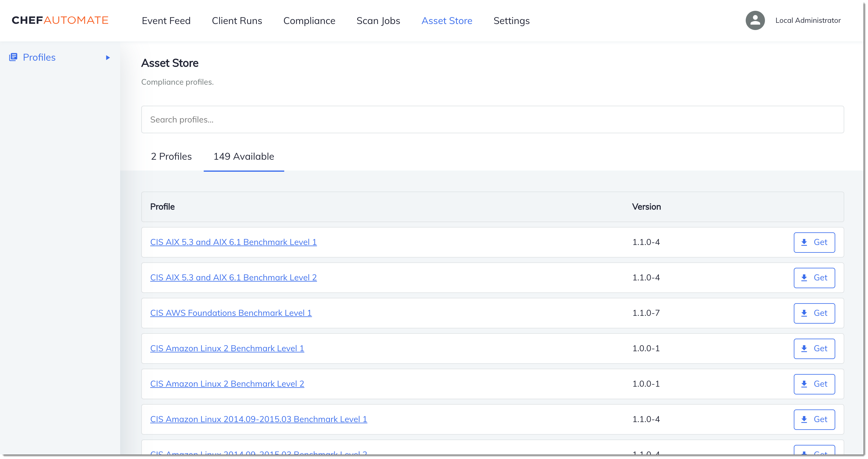The image size is (868, 459).
Task: Click the Asset Store navigation icon
Action: [447, 20]
